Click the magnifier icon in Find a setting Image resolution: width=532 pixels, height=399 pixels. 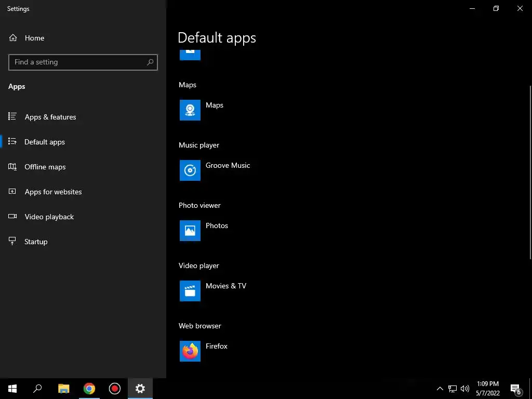point(150,62)
